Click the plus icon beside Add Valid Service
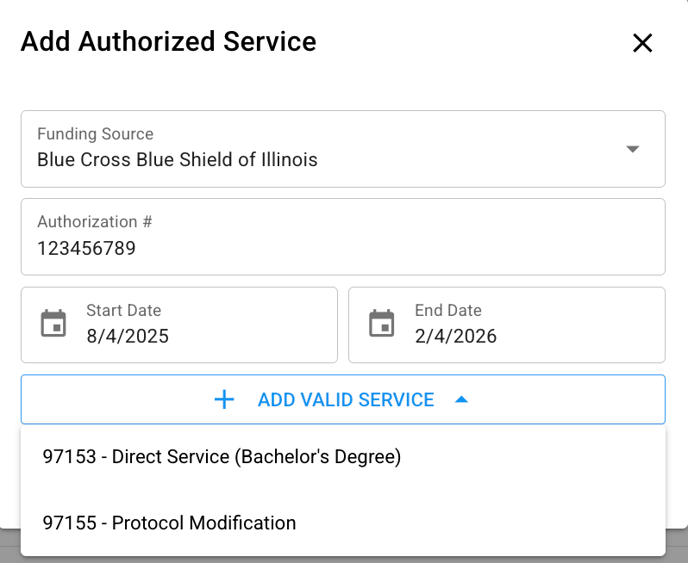The image size is (688, 563). 224,400
